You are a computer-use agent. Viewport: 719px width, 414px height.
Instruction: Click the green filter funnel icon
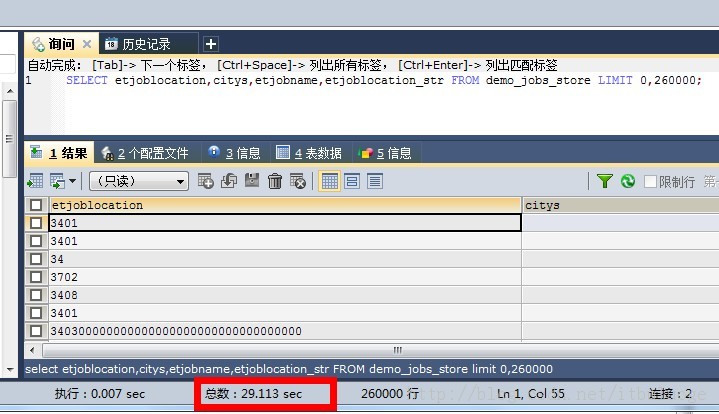(605, 181)
